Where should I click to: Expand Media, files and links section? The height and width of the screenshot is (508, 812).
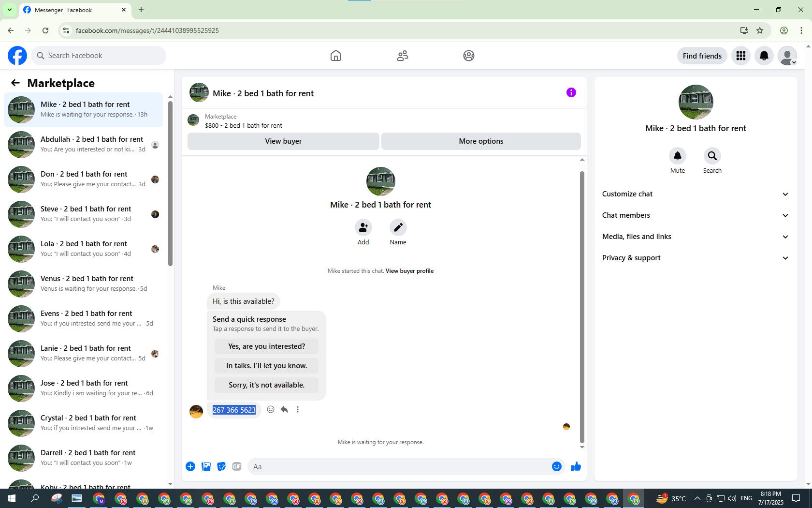coord(696,237)
